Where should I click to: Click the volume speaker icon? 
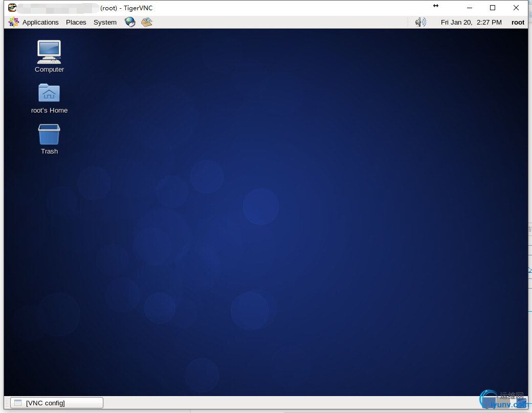tap(420, 22)
